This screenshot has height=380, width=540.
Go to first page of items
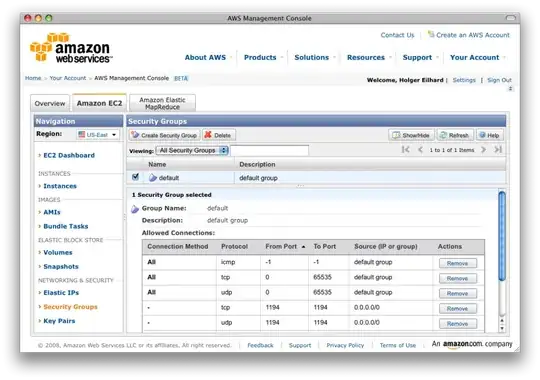pyautogui.click(x=406, y=150)
